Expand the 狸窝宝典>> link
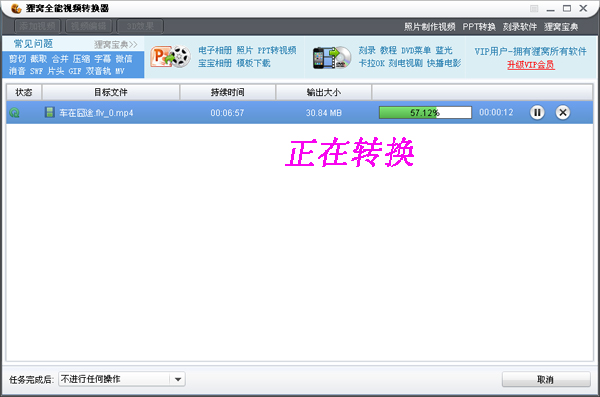The height and width of the screenshot is (397, 600). point(116,45)
